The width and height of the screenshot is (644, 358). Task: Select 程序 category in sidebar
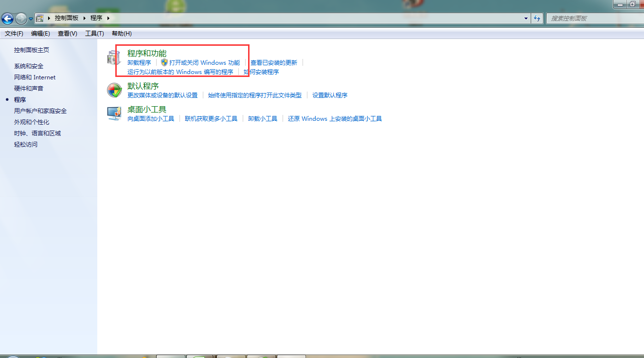[20, 100]
